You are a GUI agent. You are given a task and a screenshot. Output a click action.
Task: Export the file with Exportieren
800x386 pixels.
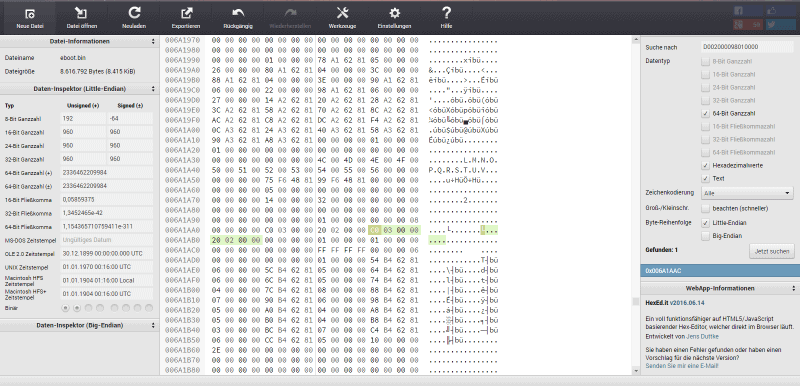coord(186,18)
